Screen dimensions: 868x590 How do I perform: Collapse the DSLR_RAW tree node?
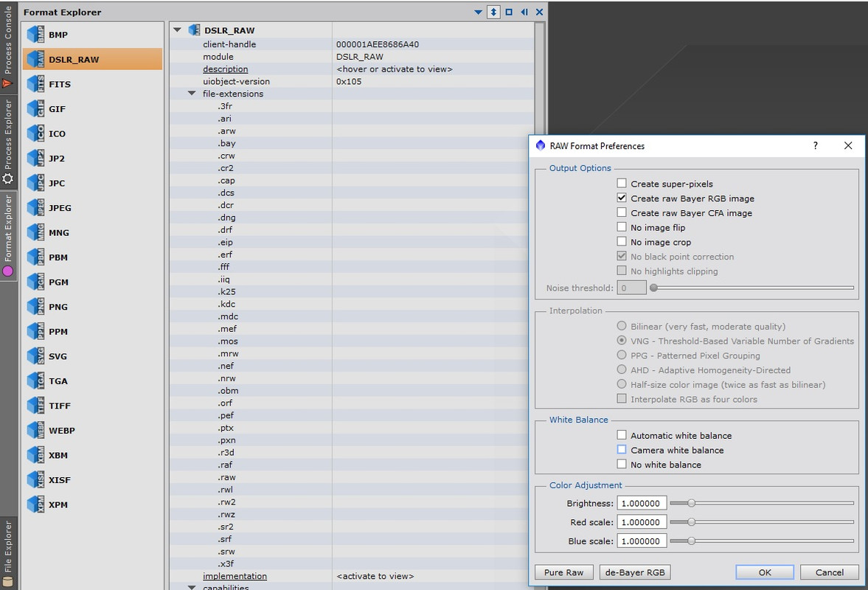pos(177,30)
